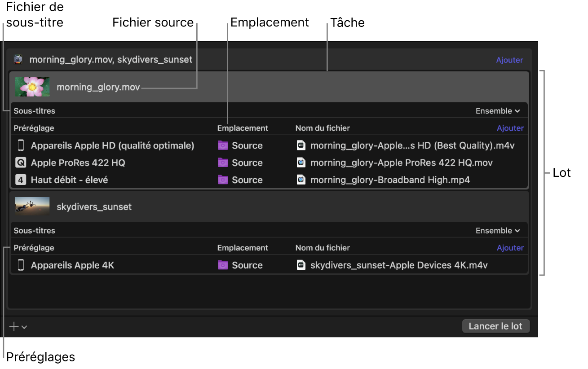This screenshot has height=369, width=588.
Task: Open the Ensemble dropdown under skydivers_sunset
Action: tap(498, 231)
